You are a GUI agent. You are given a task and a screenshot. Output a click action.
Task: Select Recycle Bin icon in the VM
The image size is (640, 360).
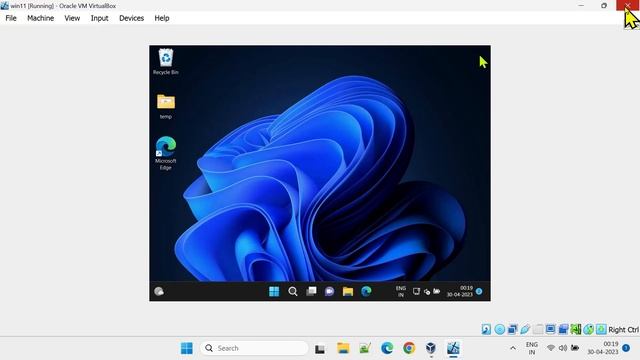tap(166, 62)
